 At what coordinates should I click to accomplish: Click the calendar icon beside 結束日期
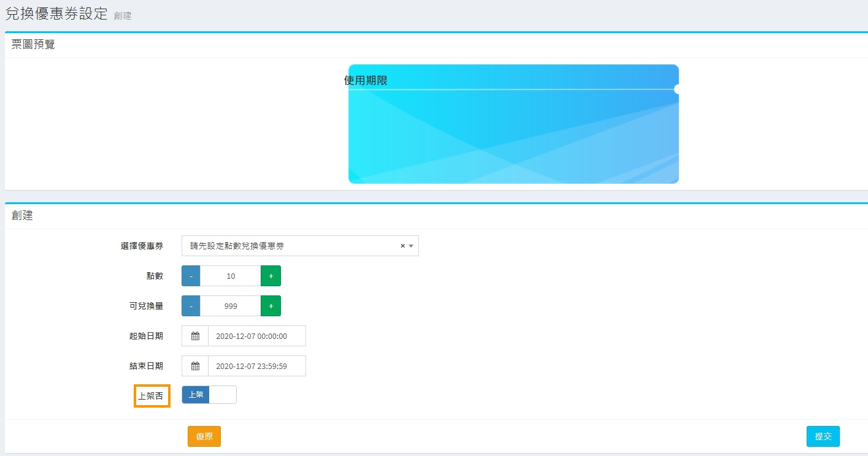click(195, 366)
